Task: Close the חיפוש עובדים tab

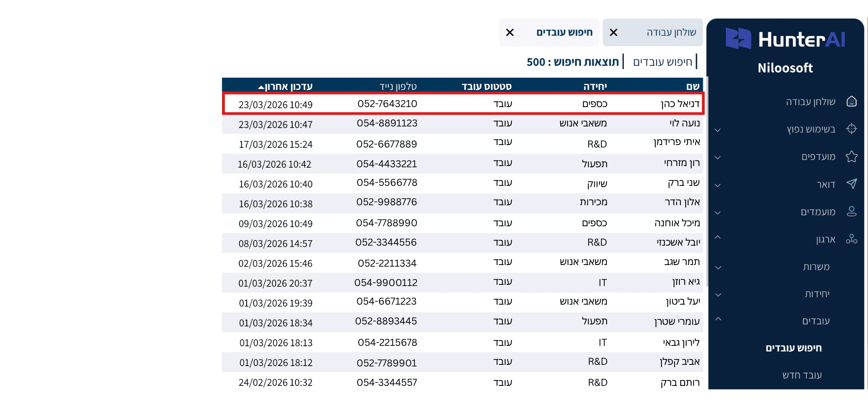Action: [510, 32]
